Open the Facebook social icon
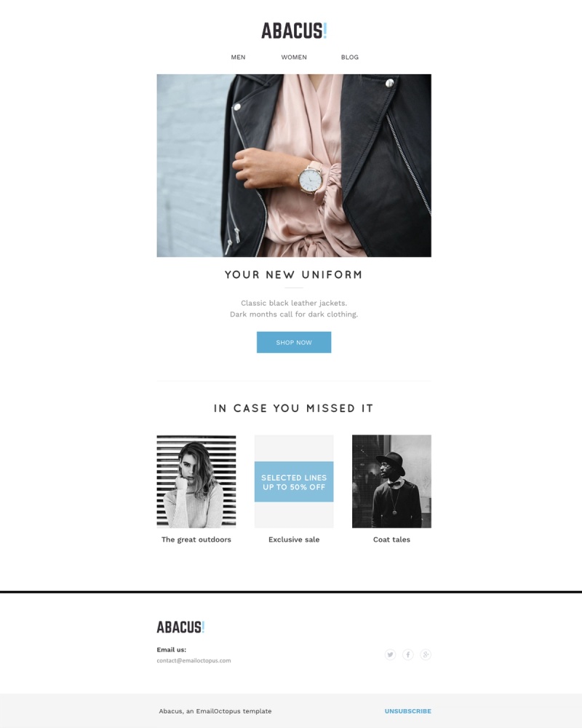This screenshot has width=582, height=728. click(x=408, y=654)
